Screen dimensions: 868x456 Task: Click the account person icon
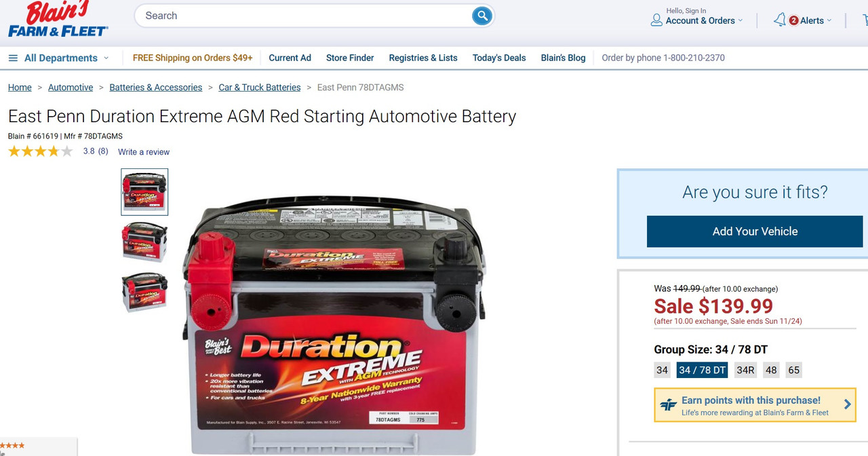[656, 20]
